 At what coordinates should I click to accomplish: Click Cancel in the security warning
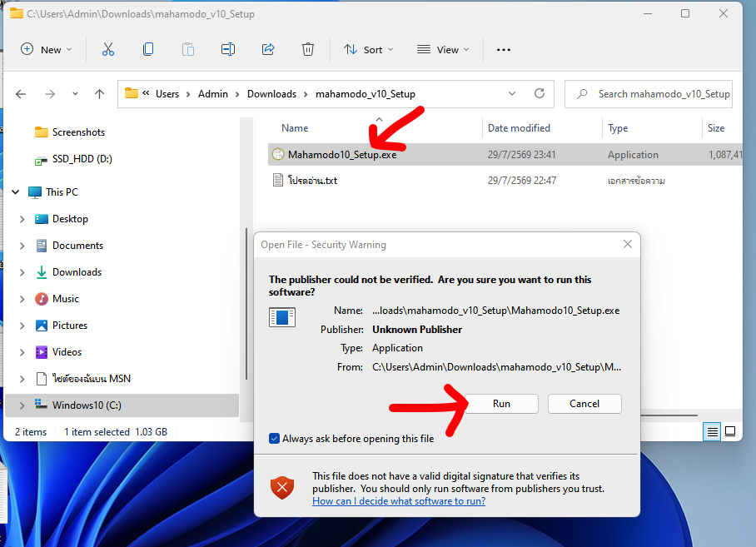(x=584, y=404)
